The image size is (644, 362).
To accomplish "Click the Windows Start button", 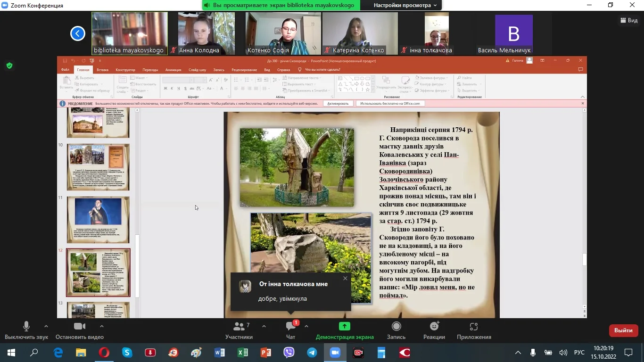I will coord(11,352).
